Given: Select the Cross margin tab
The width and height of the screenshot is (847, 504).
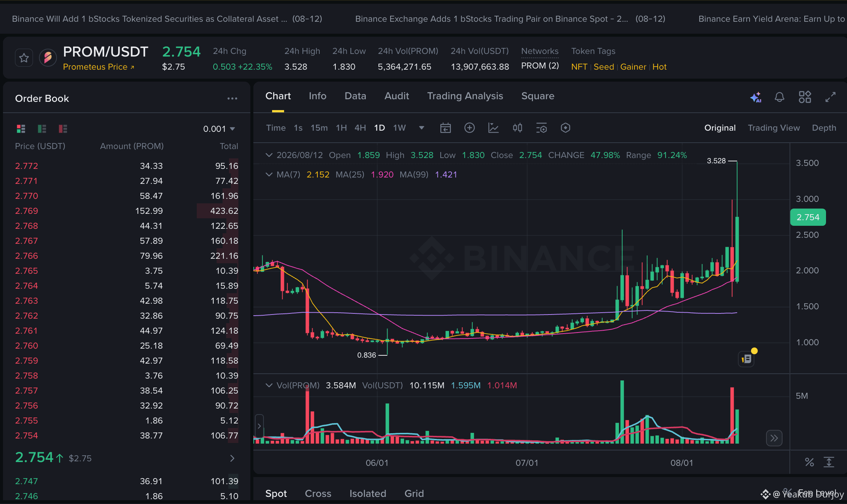Looking at the screenshot, I should pos(318,494).
